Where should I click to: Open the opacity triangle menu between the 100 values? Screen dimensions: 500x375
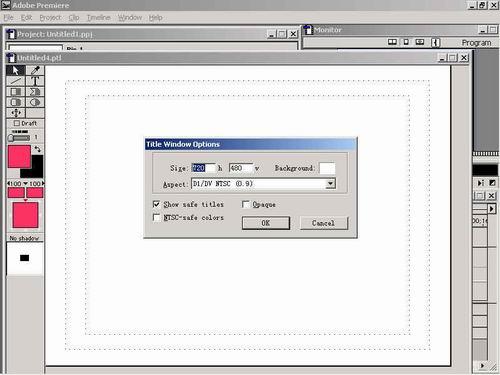25,183
